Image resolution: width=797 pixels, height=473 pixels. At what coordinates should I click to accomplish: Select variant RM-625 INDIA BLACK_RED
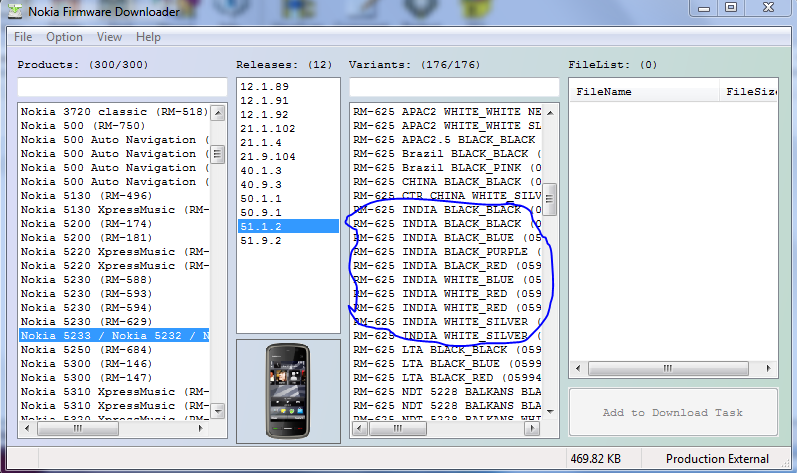(x=447, y=266)
